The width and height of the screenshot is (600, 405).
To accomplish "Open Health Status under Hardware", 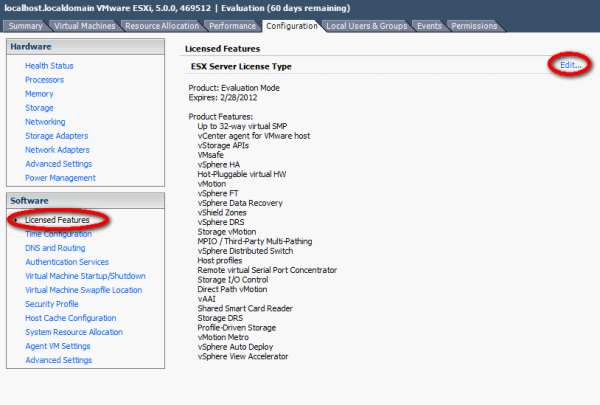I will point(49,66).
